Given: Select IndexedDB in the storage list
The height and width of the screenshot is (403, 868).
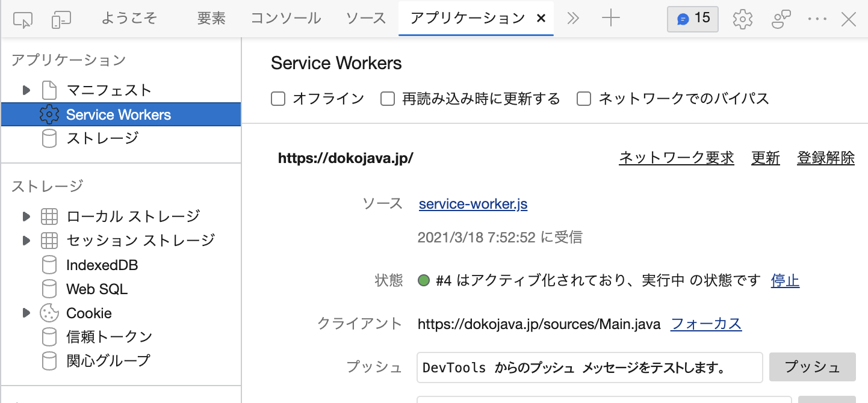Looking at the screenshot, I should coord(102,265).
